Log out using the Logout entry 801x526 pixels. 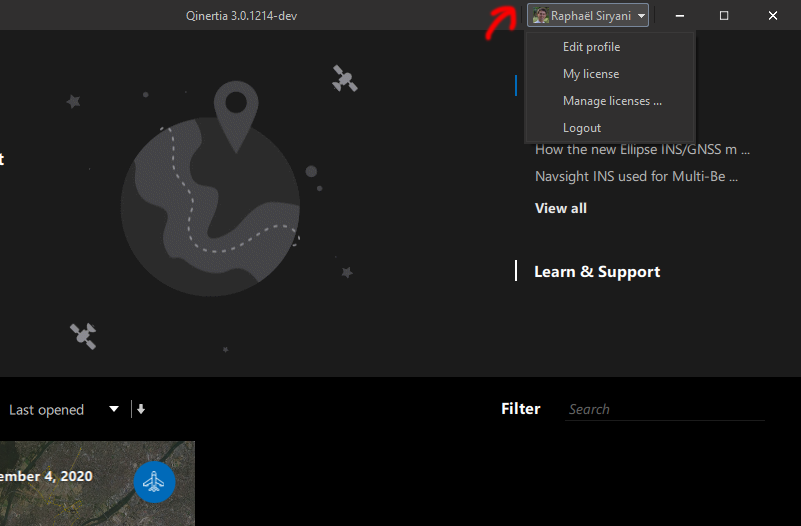[x=582, y=128]
